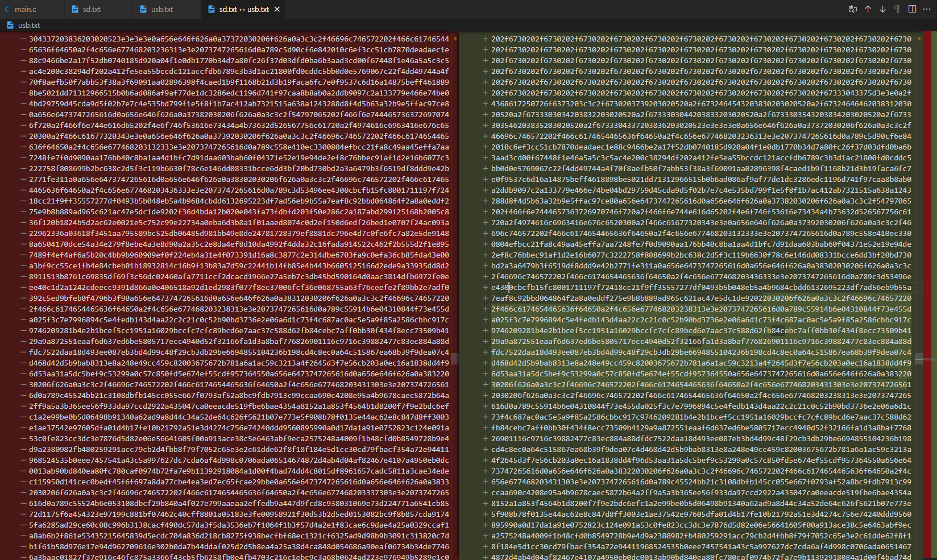Select right pane line starting e430cbcfb15fc800

(x=701, y=287)
